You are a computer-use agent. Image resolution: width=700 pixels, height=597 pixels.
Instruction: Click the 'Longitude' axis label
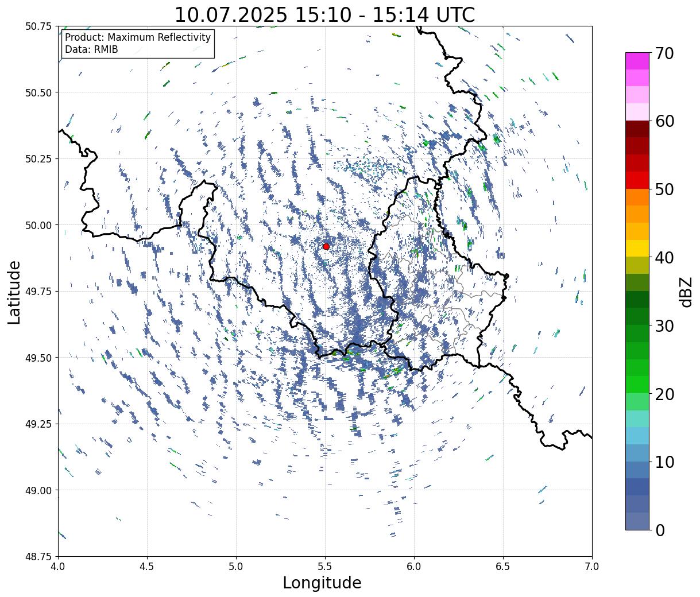pyautogui.click(x=322, y=583)
